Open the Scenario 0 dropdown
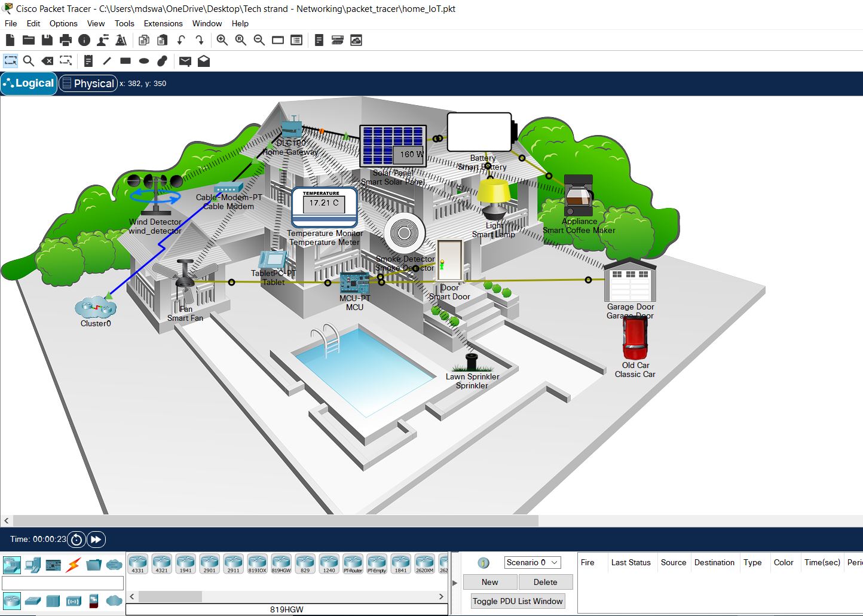 pyautogui.click(x=532, y=562)
